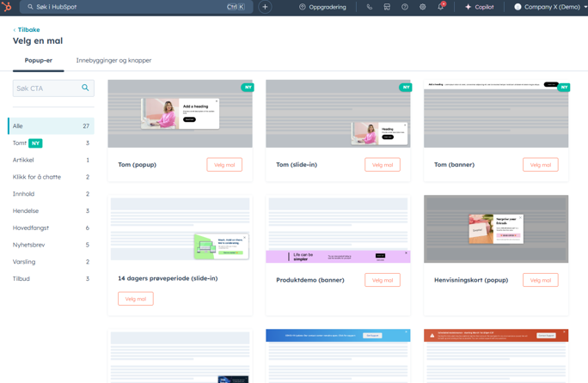Click the Copilot sparkle button
Screen dimensions: 588x383
(479, 7)
